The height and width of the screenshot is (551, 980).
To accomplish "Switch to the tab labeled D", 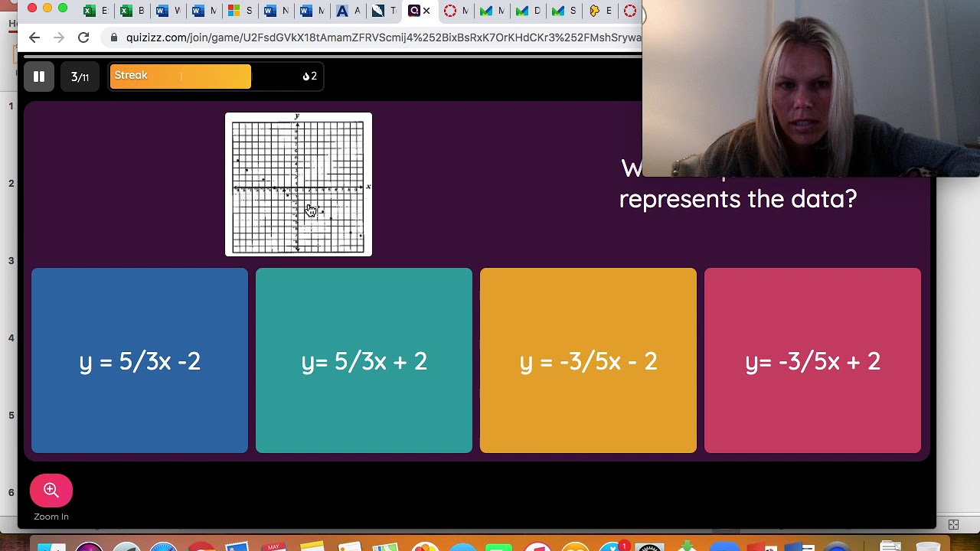I will pos(529,11).
